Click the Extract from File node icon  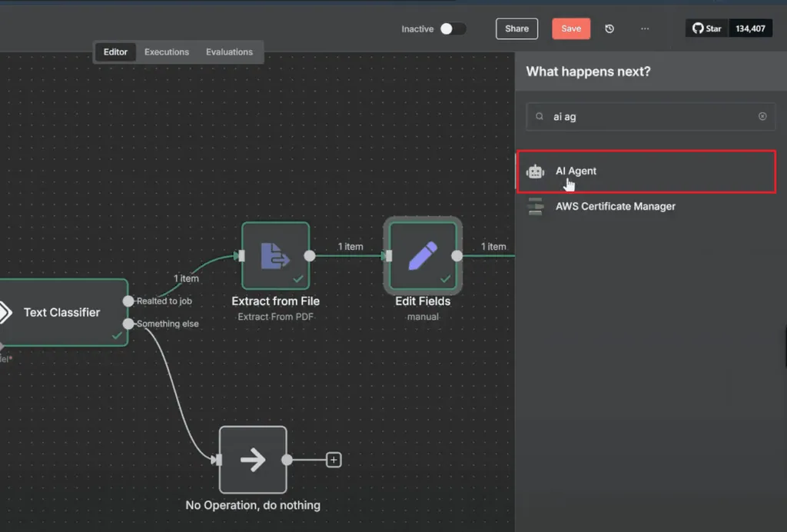click(276, 255)
